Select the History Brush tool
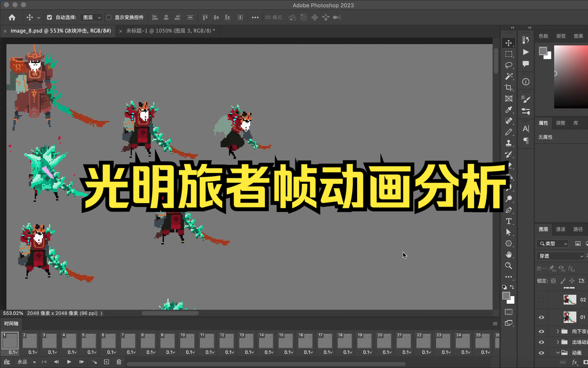This screenshot has height=368, width=588. [x=509, y=154]
